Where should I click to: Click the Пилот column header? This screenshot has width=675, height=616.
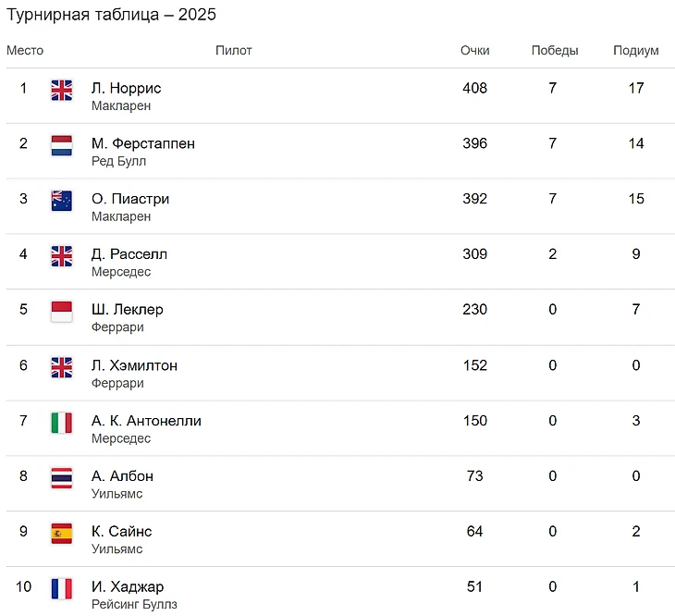coord(233,51)
